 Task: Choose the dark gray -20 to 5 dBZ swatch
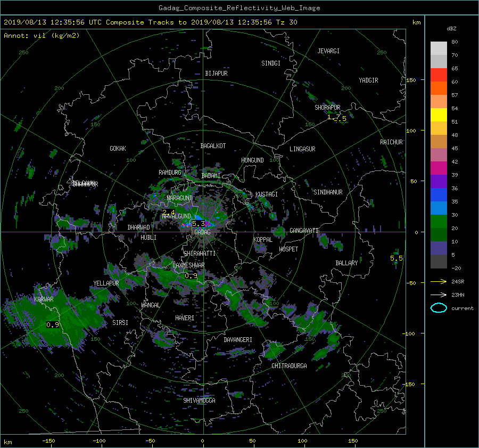point(439,262)
